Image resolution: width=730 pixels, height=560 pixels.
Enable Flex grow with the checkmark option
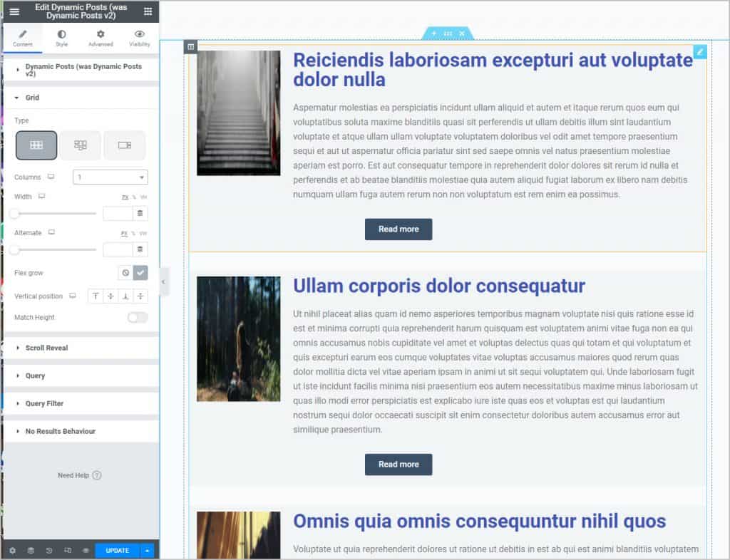[141, 273]
